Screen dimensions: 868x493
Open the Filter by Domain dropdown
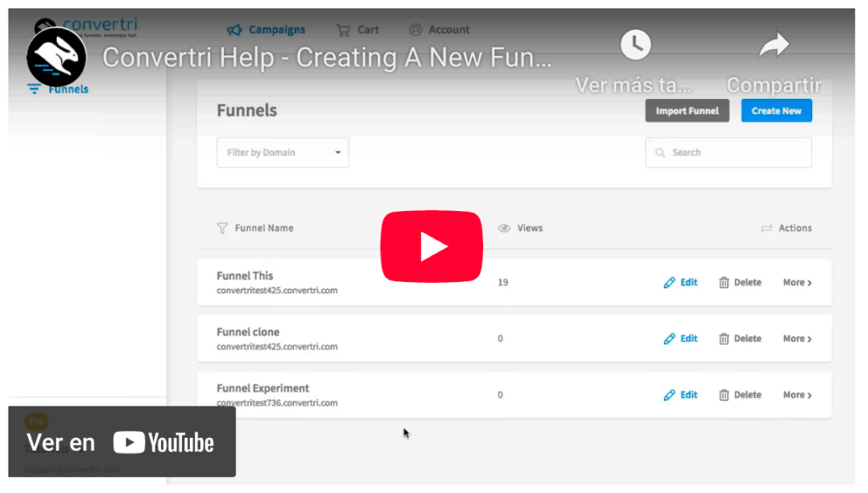(282, 152)
